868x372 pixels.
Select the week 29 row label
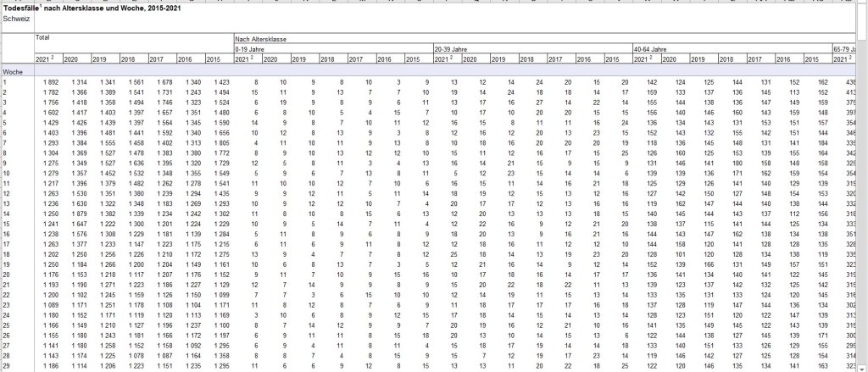(x=7, y=367)
